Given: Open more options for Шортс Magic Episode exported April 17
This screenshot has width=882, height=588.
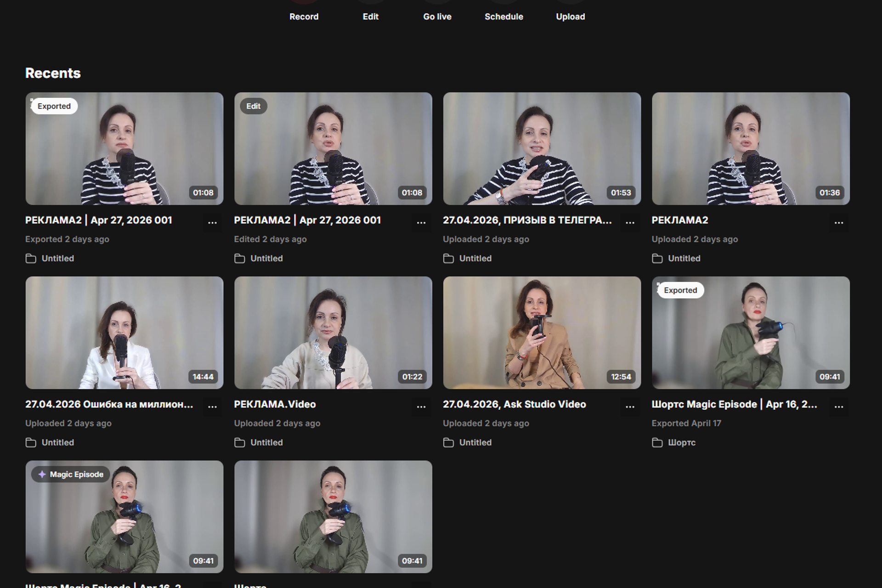Looking at the screenshot, I should (839, 406).
